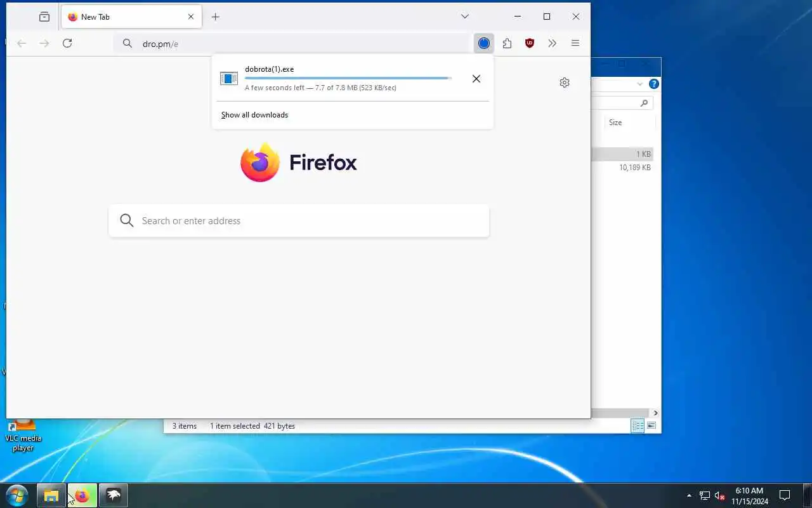Select the New Tab tab

pos(131,17)
